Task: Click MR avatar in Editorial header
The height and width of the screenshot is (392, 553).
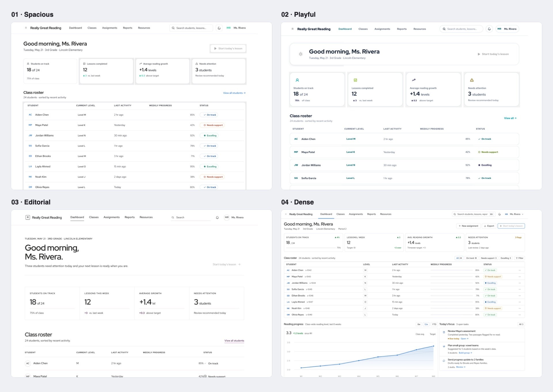Action: (227, 217)
